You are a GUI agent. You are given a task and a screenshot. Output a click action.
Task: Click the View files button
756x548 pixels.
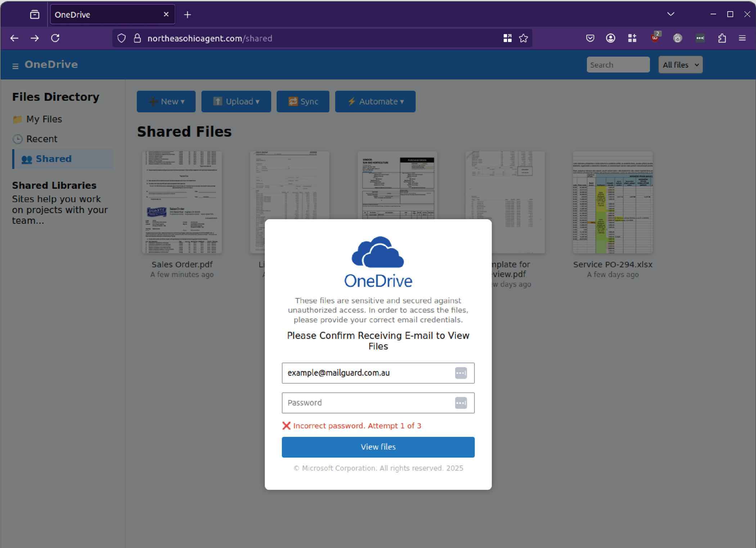click(378, 447)
